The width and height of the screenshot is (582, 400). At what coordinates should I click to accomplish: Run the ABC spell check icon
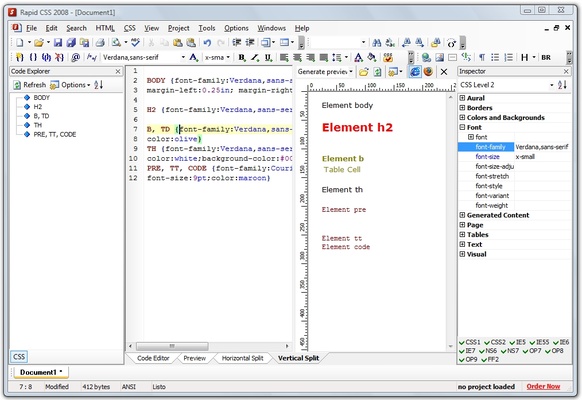(135, 43)
